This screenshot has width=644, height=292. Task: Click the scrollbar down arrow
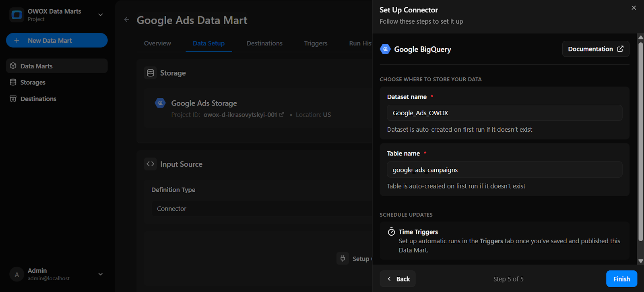point(640,261)
